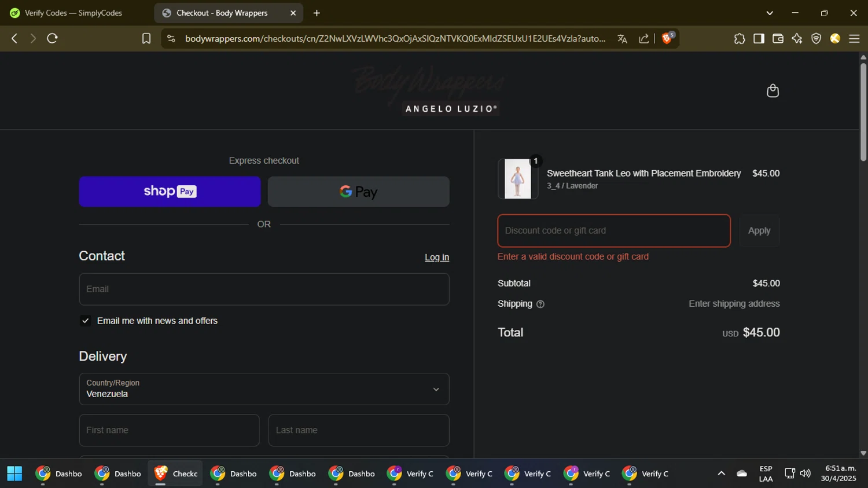Image resolution: width=868 pixels, height=488 pixels.
Task: Open the translate page icon
Action: tap(622, 39)
